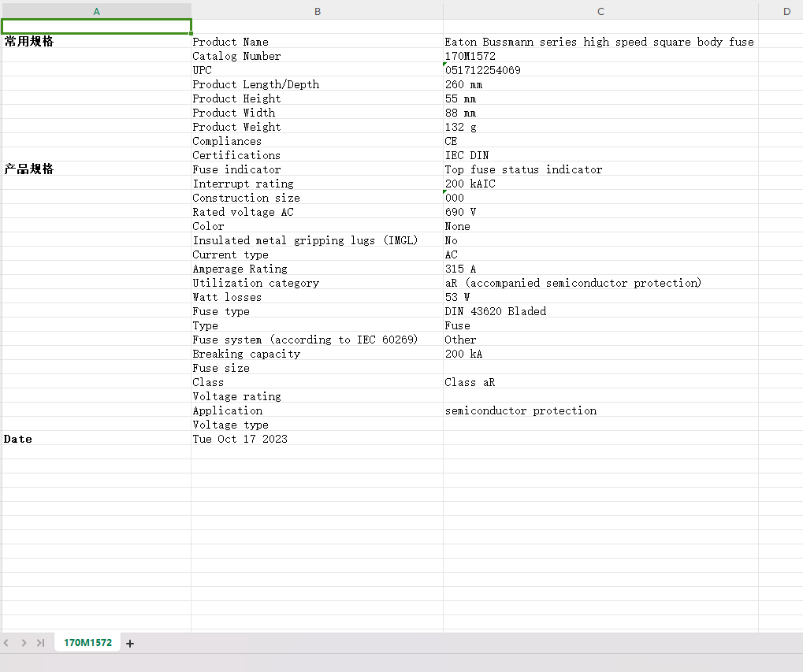Screen dimensions: 803x672
Task: Add a new sheet with plus icon
Action: point(130,644)
